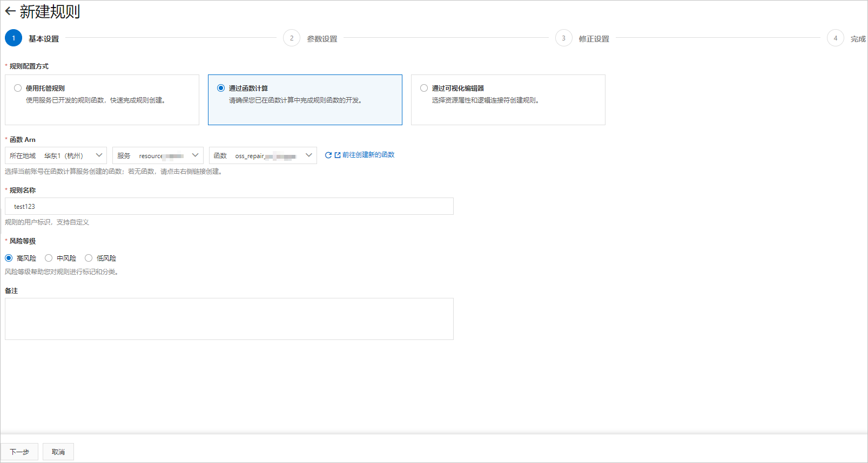Select 使用托管规则 radio option

pos(18,88)
